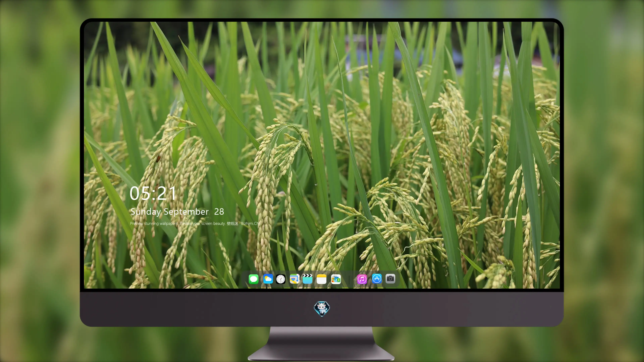Click the 'Preview stunning wallpapers' caption
The height and width of the screenshot is (362, 644).
coord(195,223)
